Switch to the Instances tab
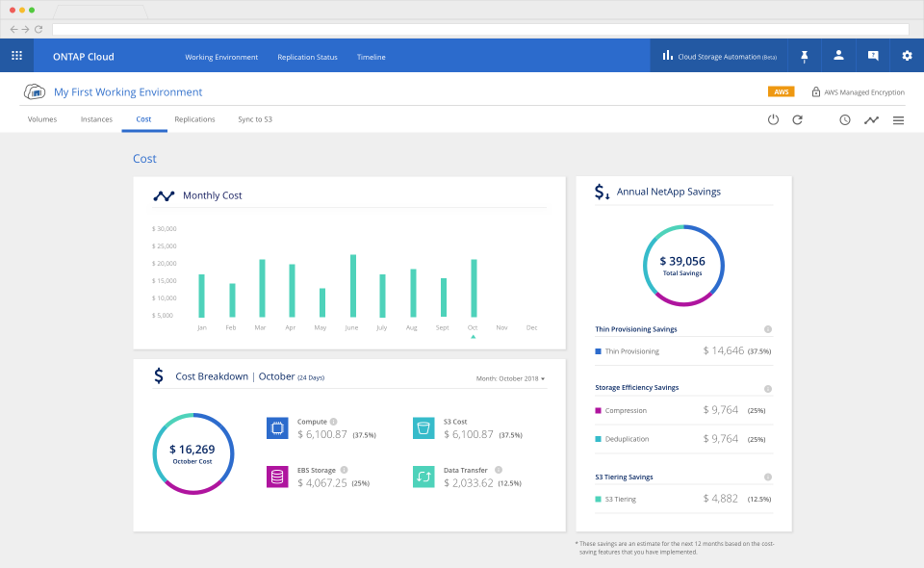The image size is (924, 568). coord(96,119)
